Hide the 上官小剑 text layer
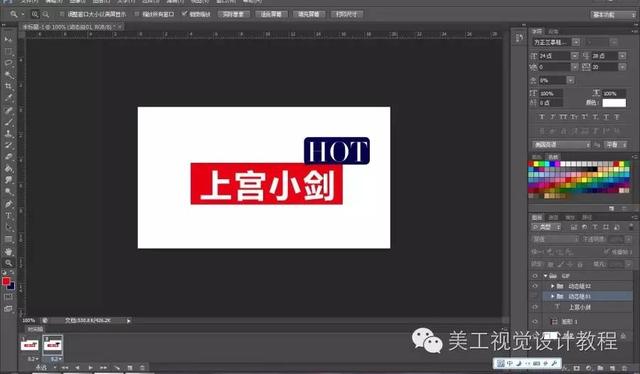The height and width of the screenshot is (374, 640). tap(535, 307)
